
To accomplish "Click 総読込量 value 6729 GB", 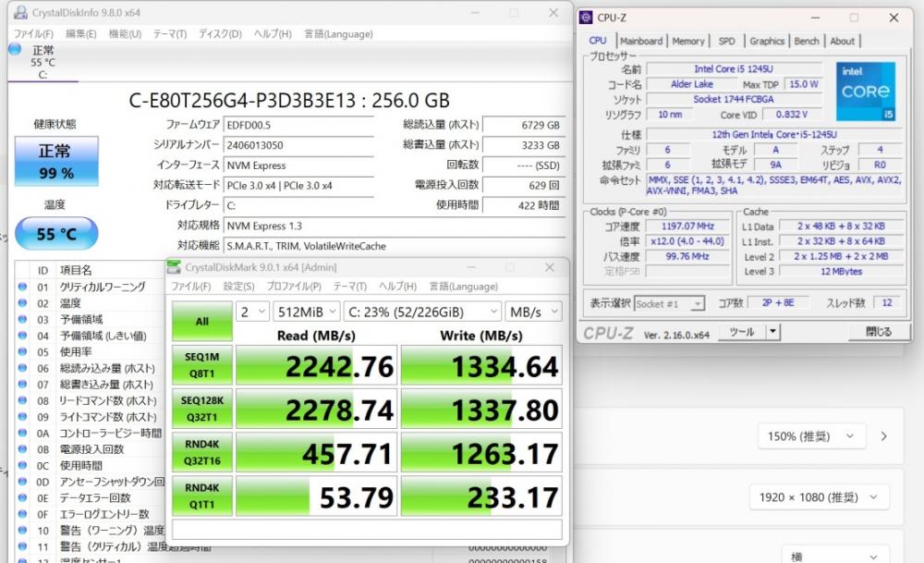I will pos(524,125).
